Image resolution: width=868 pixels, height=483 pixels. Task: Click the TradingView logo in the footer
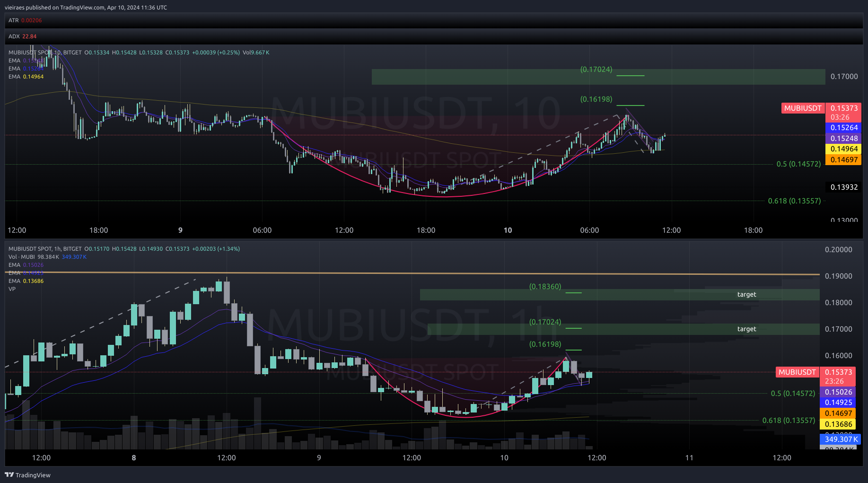coord(27,475)
